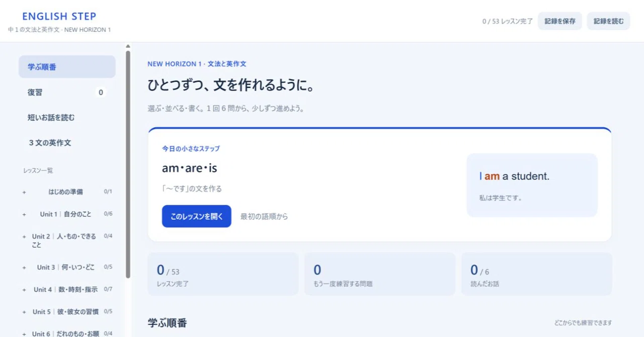
Task: Click the ENGLISH STEP logo title
Action: [59, 17]
